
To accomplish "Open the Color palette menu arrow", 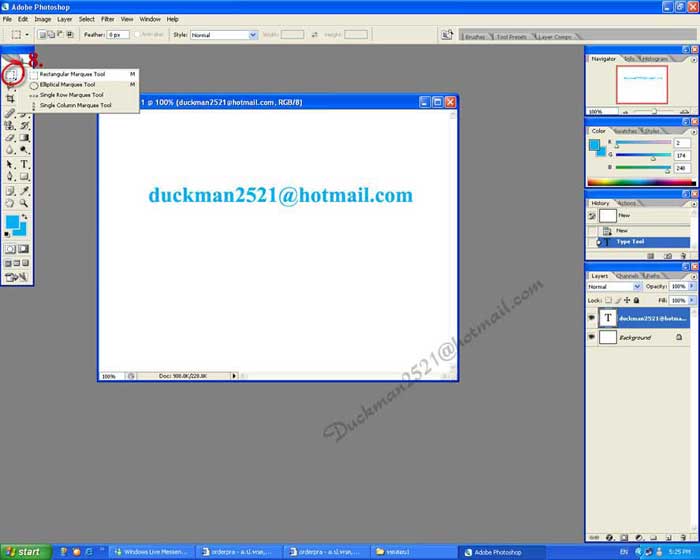I will [x=693, y=132].
